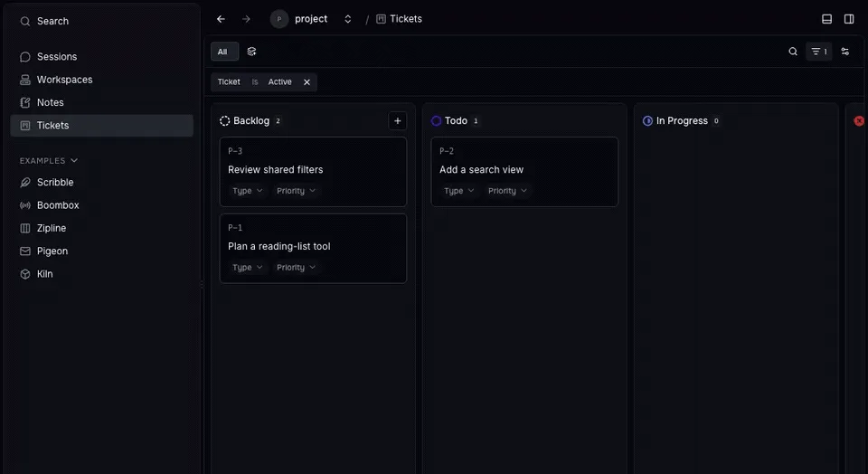Click the In Progress column title

click(x=682, y=120)
